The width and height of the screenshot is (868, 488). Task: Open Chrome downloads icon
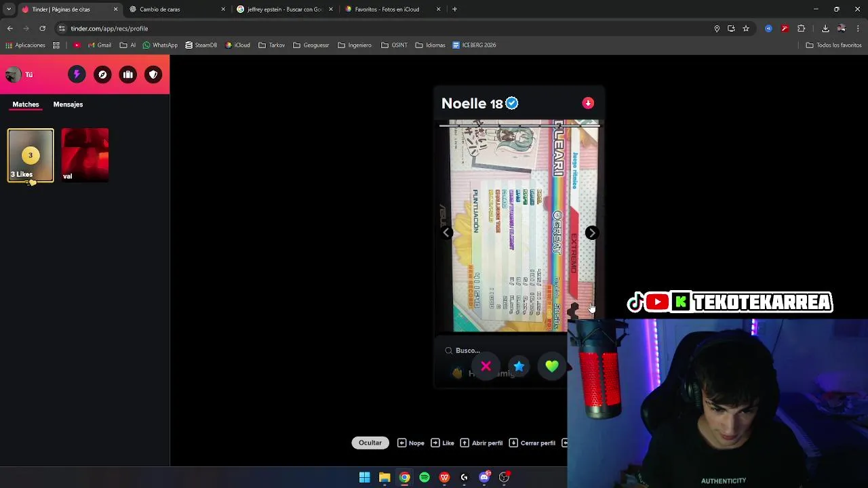point(825,28)
